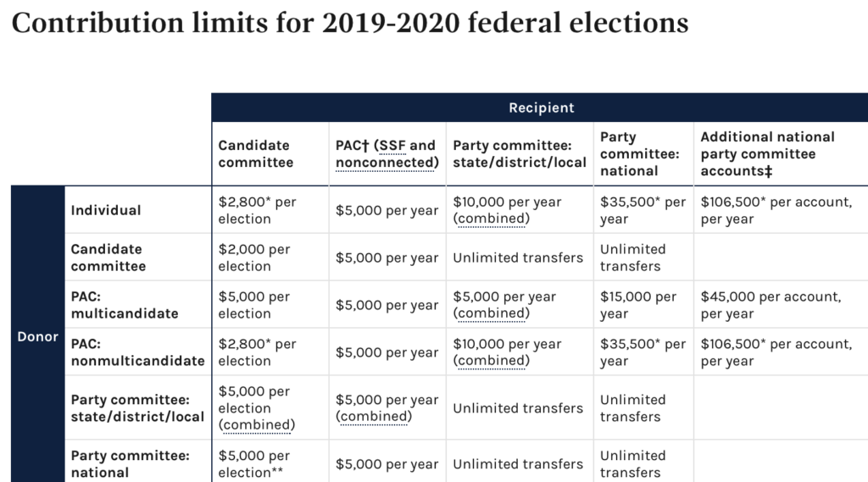Image resolution: width=868 pixels, height=482 pixels.
Task: Select the "Recipient" header bar
Action: pyautogui.click(x=540, y=108)
